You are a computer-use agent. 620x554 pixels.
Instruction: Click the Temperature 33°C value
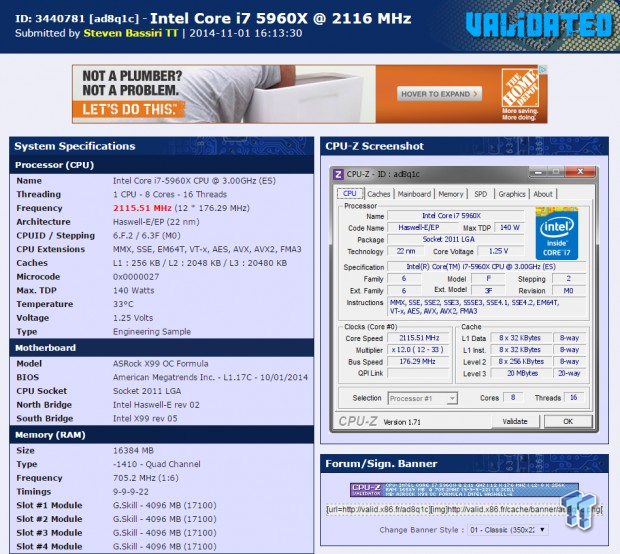coord(123,304)
